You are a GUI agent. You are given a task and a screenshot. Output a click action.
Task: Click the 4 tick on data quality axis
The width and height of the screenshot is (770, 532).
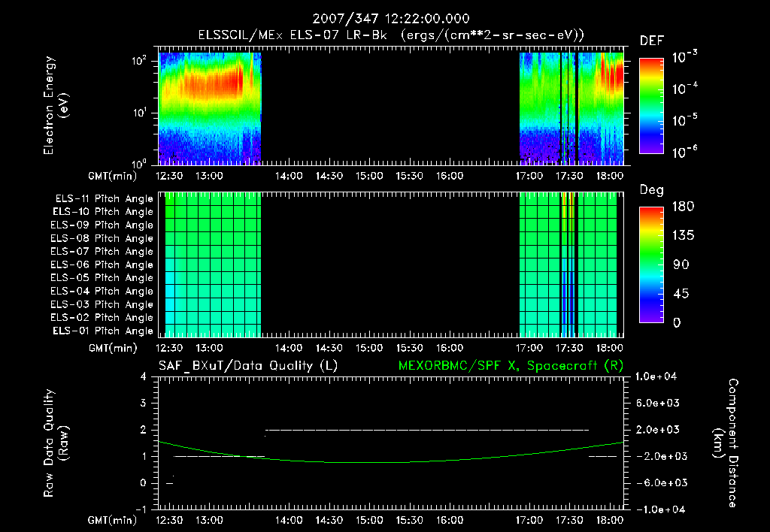point(144,377)
